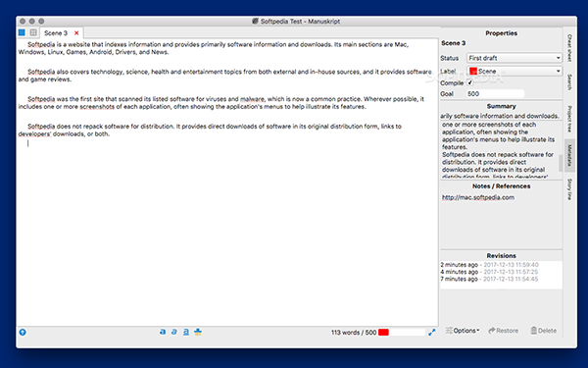The image size is (588, 368).
Task: Switch to the text view mode icon
Action: (22, 32)
